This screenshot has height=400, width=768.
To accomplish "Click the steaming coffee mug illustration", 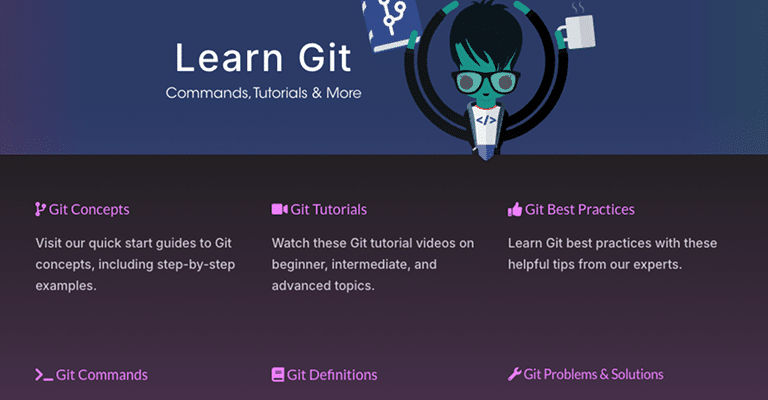I will [578, 27].
